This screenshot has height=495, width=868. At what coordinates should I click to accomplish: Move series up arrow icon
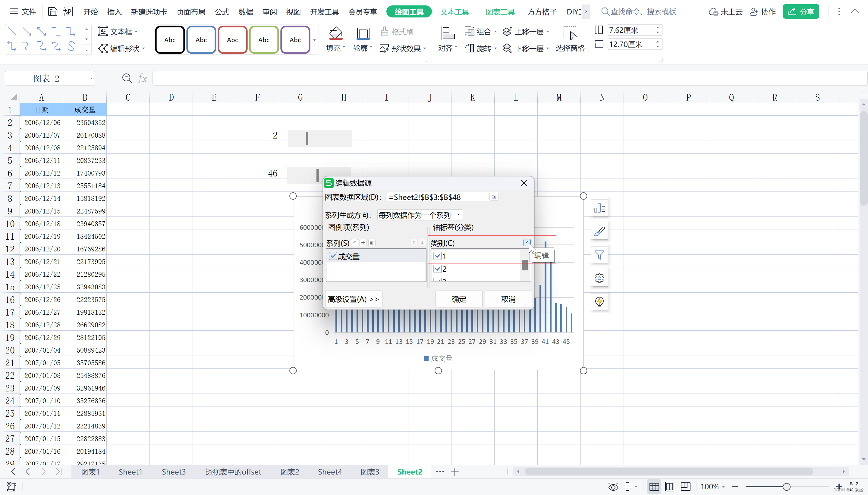(x=414, y=243)
